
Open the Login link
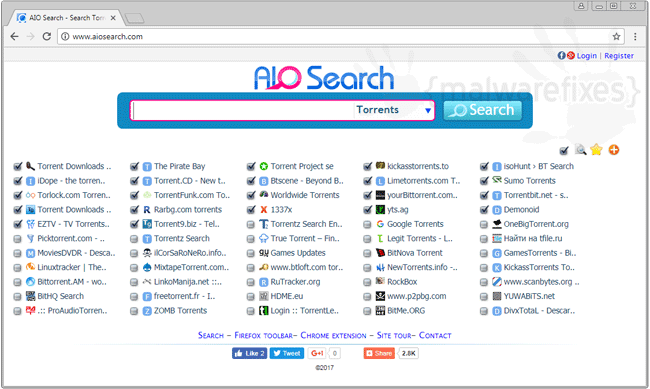(x=587, y=56)
